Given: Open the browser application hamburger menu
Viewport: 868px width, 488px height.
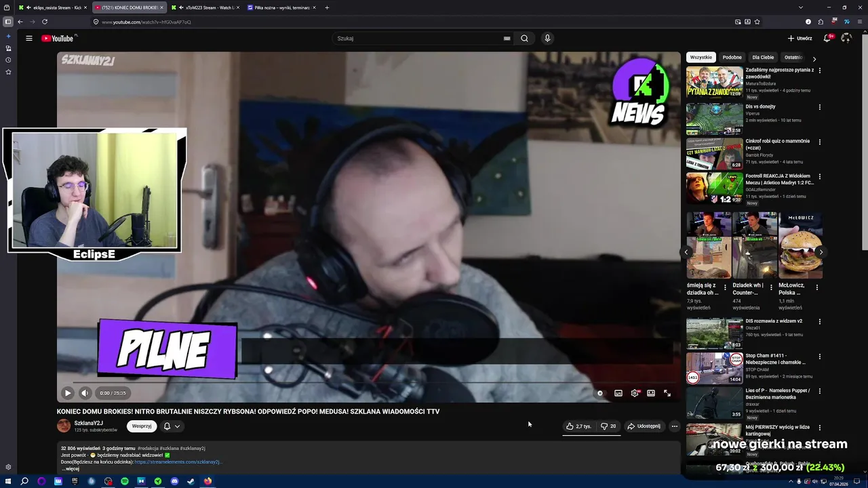Looking at the screenshot, I should coord(859,22).
